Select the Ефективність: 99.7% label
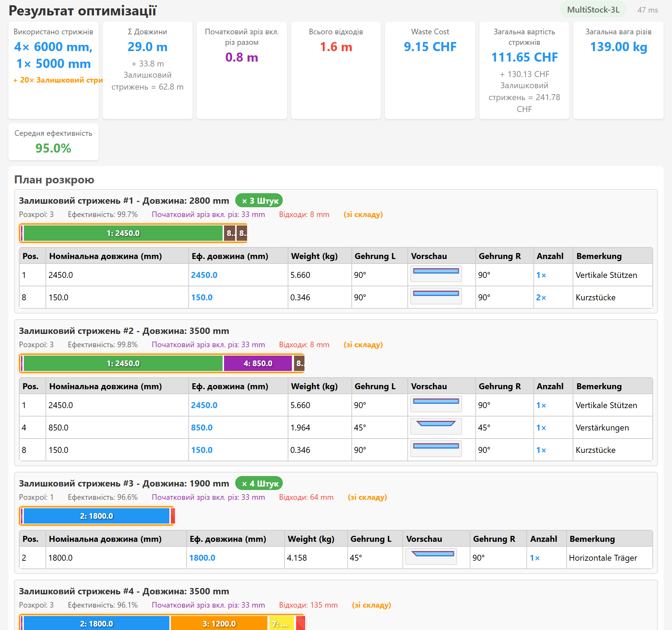672x630 pixels. (103, 215)
